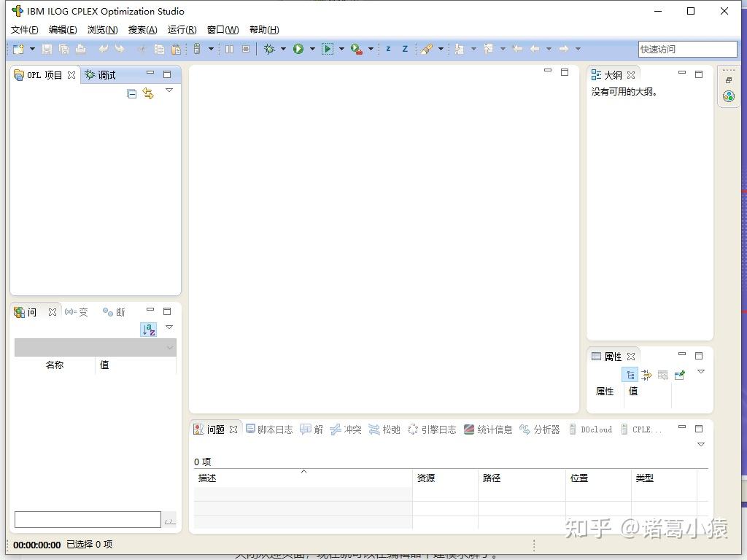Open the New wizard dropdown arrow
747x560 pixels.
pos(32,49)
